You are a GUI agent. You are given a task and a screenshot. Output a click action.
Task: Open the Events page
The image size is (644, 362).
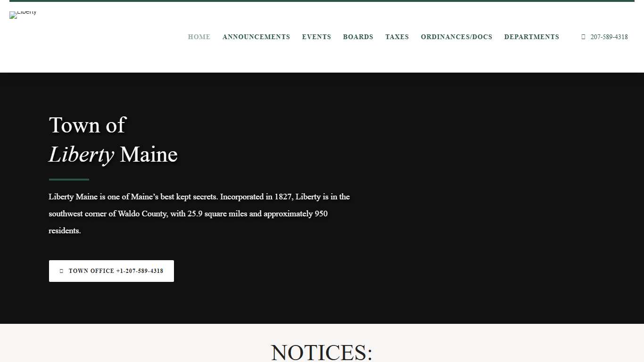coord(316,37)
